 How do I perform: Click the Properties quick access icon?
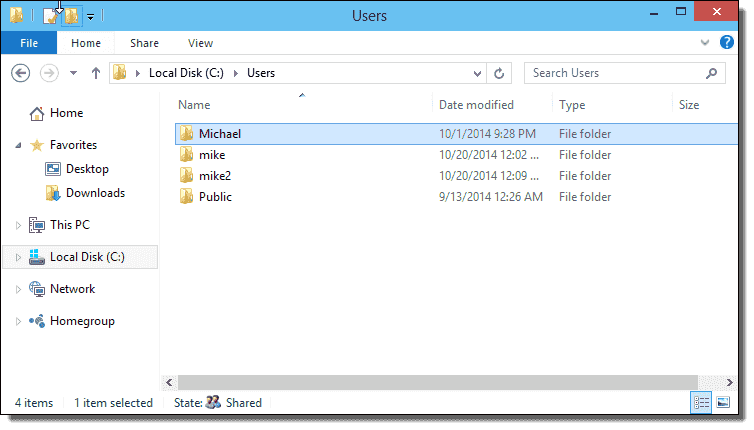pos(50,16)
